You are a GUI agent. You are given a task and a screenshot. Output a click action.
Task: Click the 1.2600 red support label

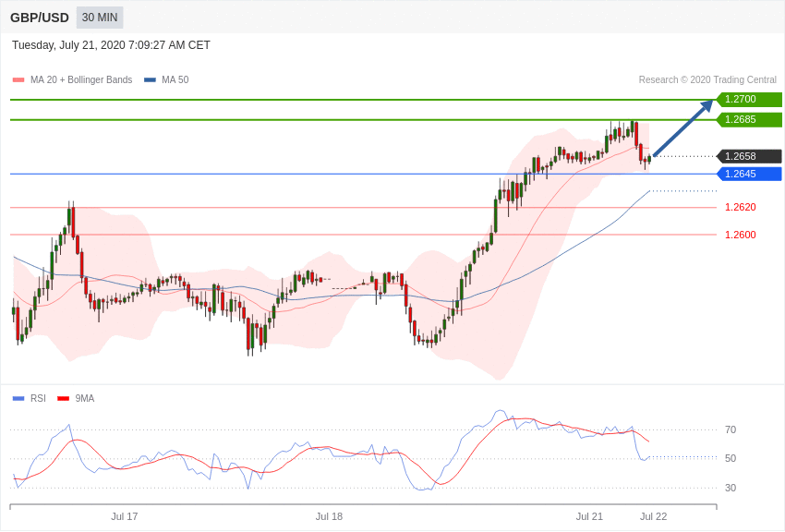tap(741, 235)
